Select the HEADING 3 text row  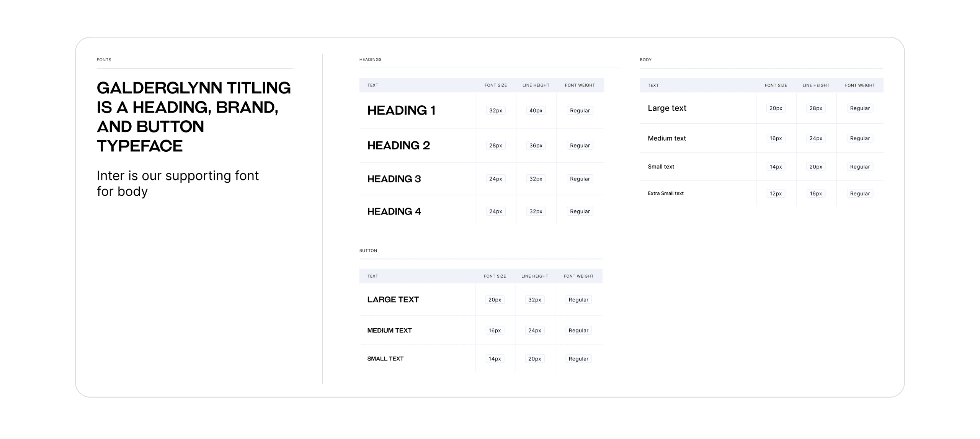[x=394, y=179]
